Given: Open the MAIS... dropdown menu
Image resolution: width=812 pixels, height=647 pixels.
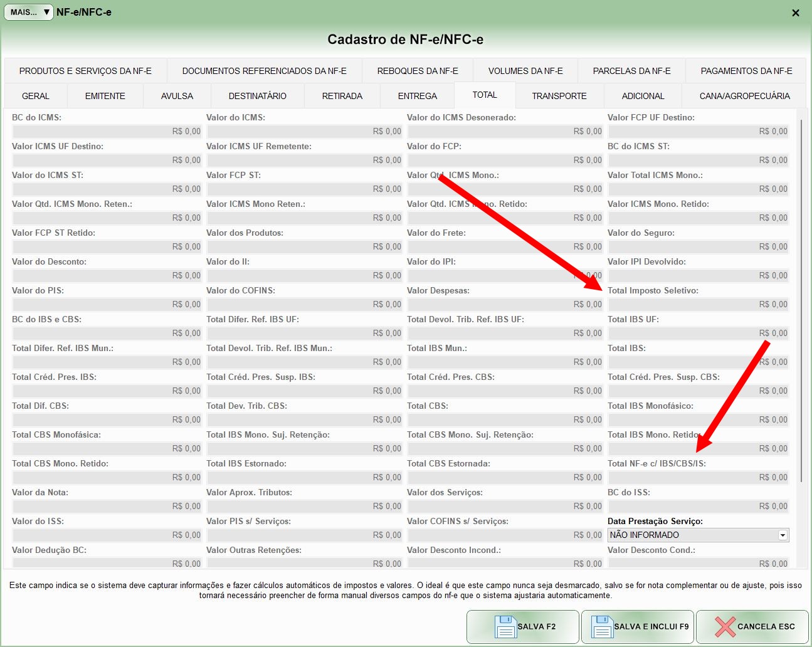Looking at the screenshot, I should pyautogui.click(x=29, y=12).
